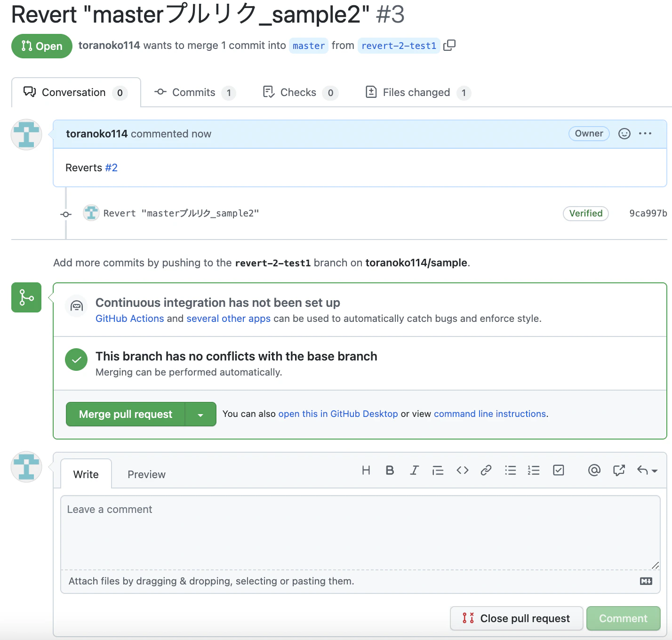The image size is (672, 640).
Task: Click the Markdown supported icon
Action: tap(646, 581)
